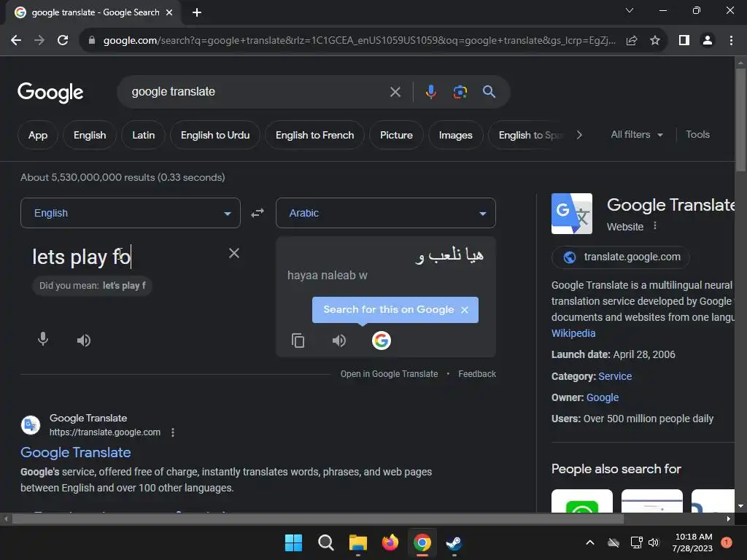Screen dimensions: 747x560
Task: Open Firefox from the taskbar
Action: click(x=390, y=542)
